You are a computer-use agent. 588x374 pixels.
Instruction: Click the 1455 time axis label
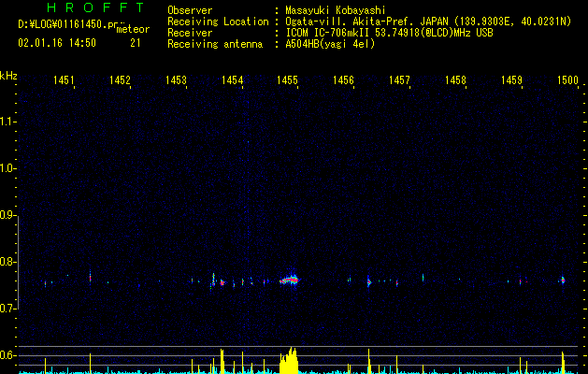(287, 79)
